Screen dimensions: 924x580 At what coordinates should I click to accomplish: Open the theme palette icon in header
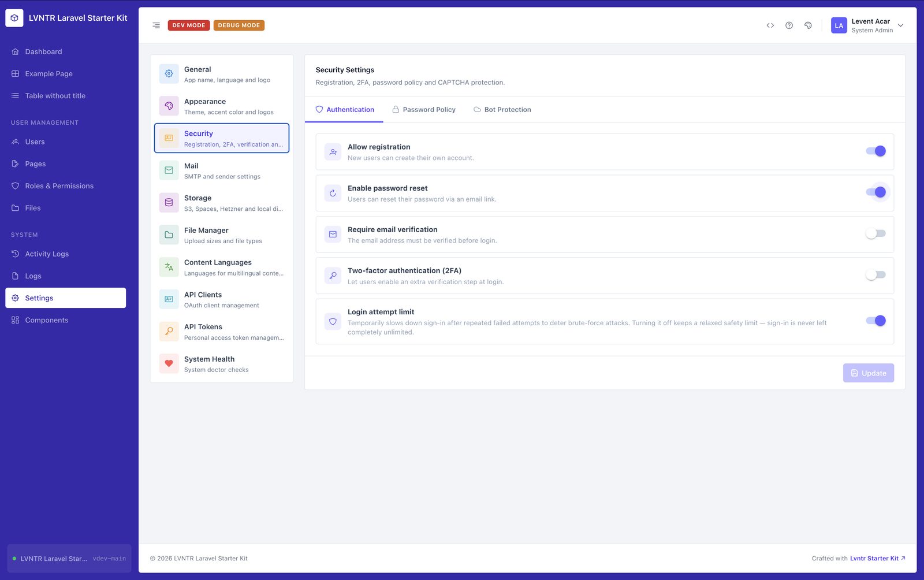pos(808,25)
